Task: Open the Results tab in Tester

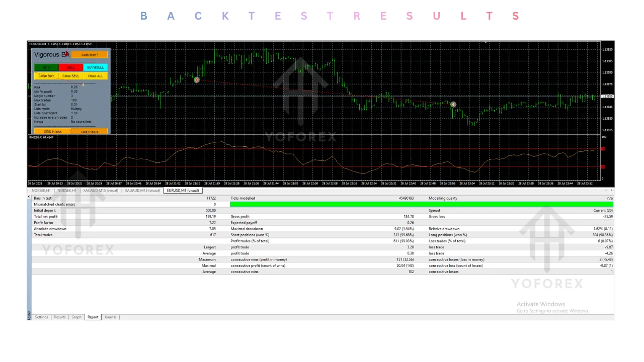Action: coord(60,317)
